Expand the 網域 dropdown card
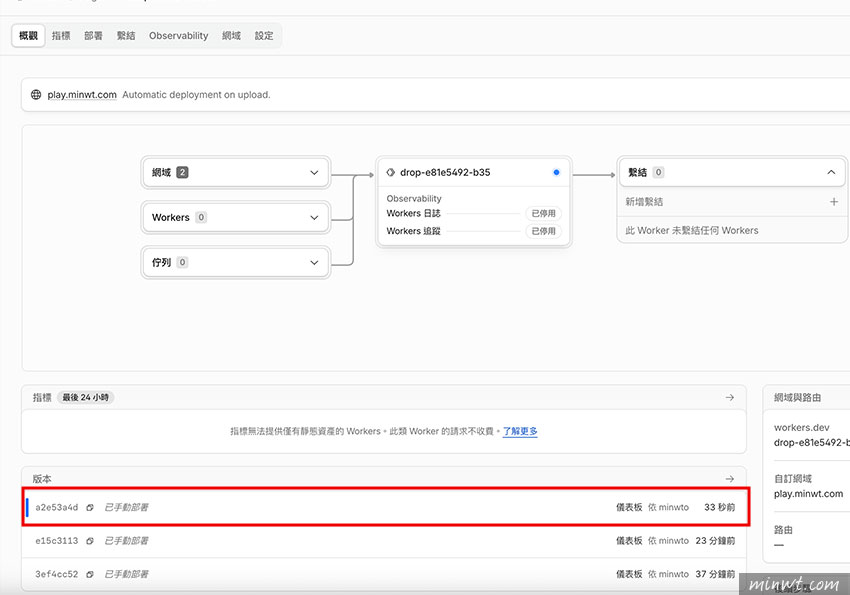Image resolution: width=850 pixels, height=595 pixels. click(x=236, y=172)
